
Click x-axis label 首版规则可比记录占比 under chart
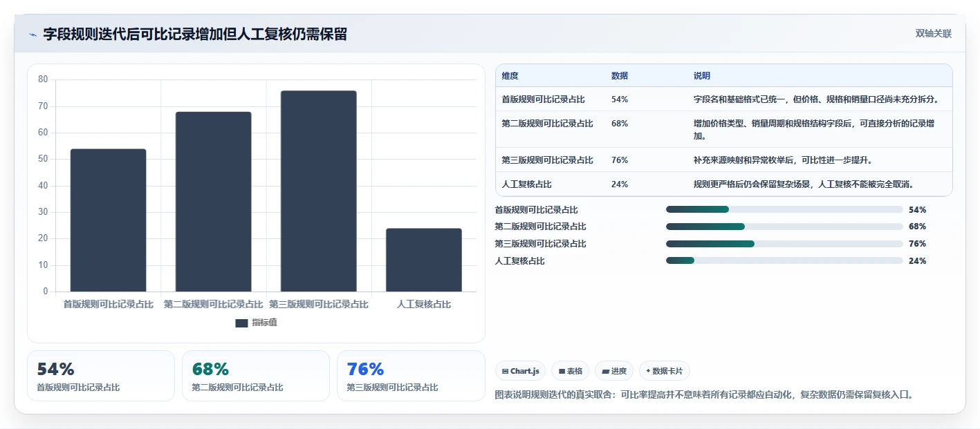tap(108, 304)
